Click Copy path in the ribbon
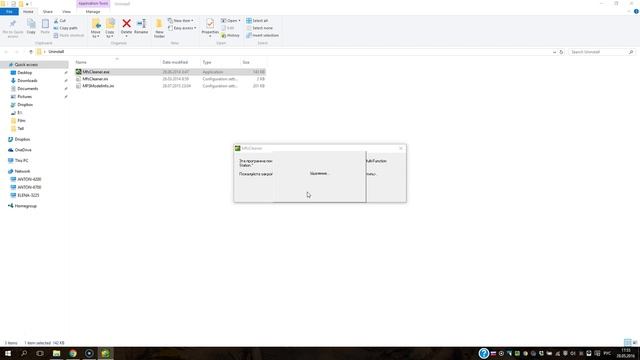The image size is (640, 360). [65, 28]
